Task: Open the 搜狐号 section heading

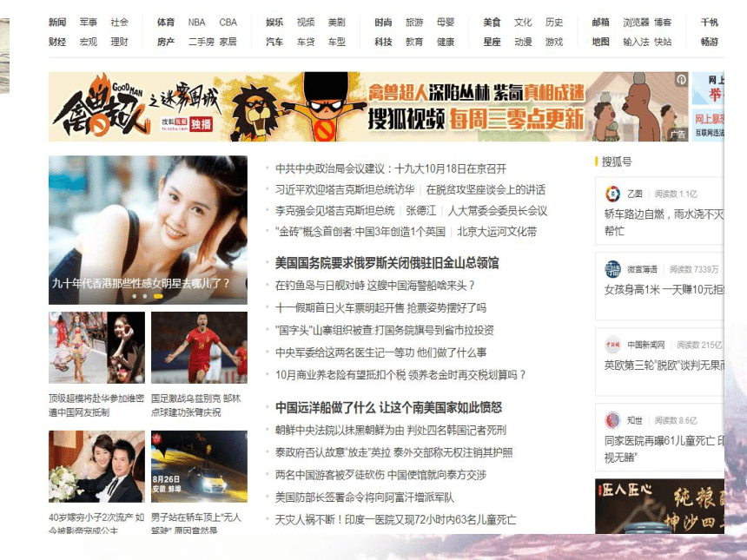Action: coord(617,161)
